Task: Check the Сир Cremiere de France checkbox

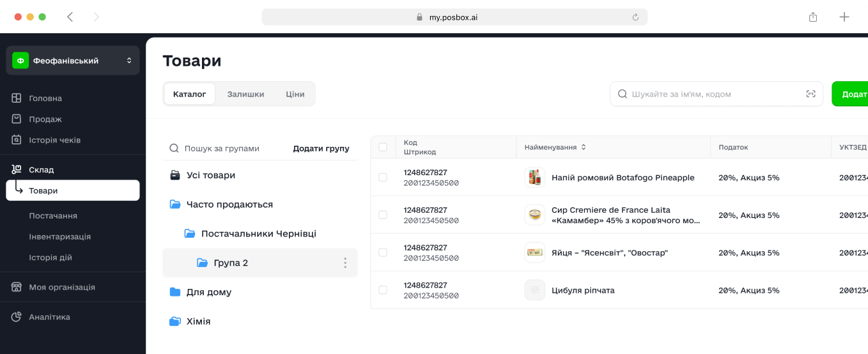Action: 383,215
